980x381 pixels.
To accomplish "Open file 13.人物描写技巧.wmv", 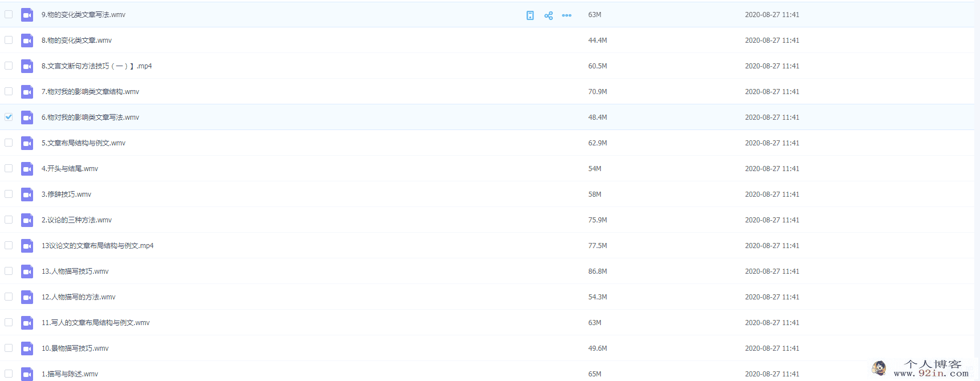I will [x=75, y=271].
